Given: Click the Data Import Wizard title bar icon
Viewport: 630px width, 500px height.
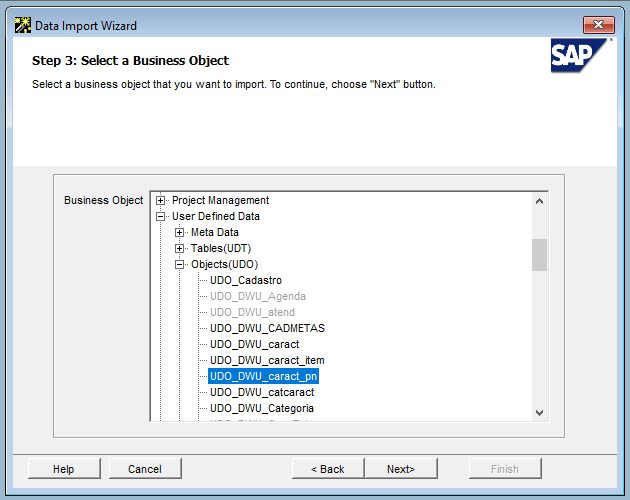Looking at the screenshot, I should click(x=22, y=25).
